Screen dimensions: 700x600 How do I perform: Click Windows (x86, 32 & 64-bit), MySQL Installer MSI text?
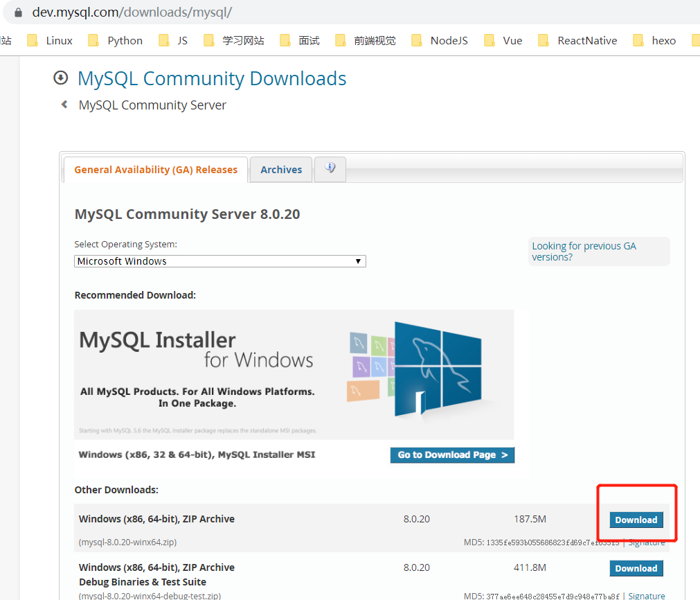(x=197, y=455)
